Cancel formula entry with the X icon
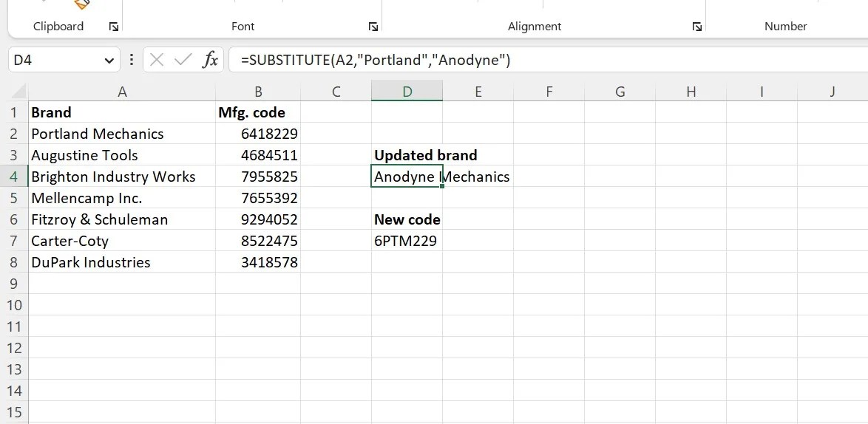The height and width of the screenshot is (424, 868). click(157, 60)
